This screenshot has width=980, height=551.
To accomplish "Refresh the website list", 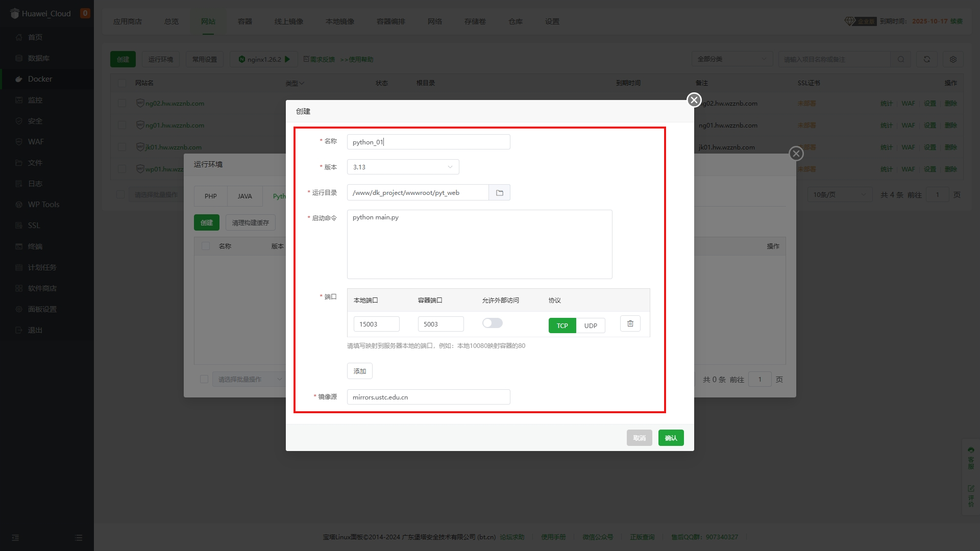I will 927,59.
